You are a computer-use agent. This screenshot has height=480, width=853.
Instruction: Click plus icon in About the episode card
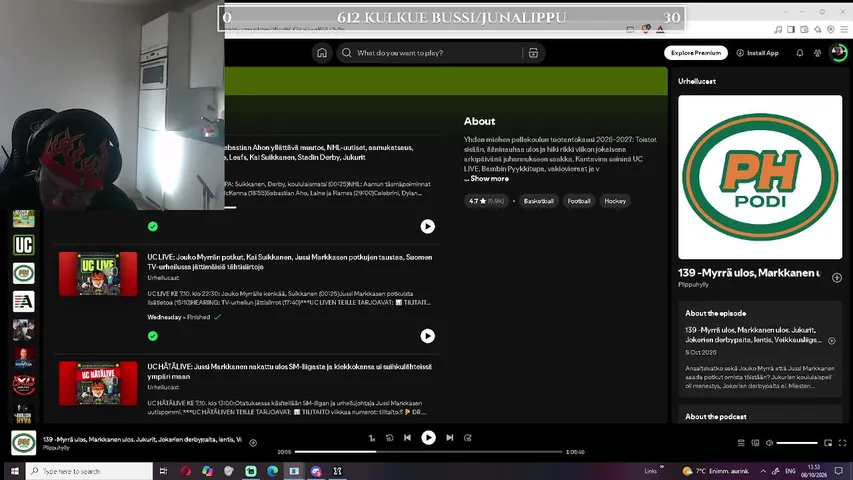tap(832, 341)
